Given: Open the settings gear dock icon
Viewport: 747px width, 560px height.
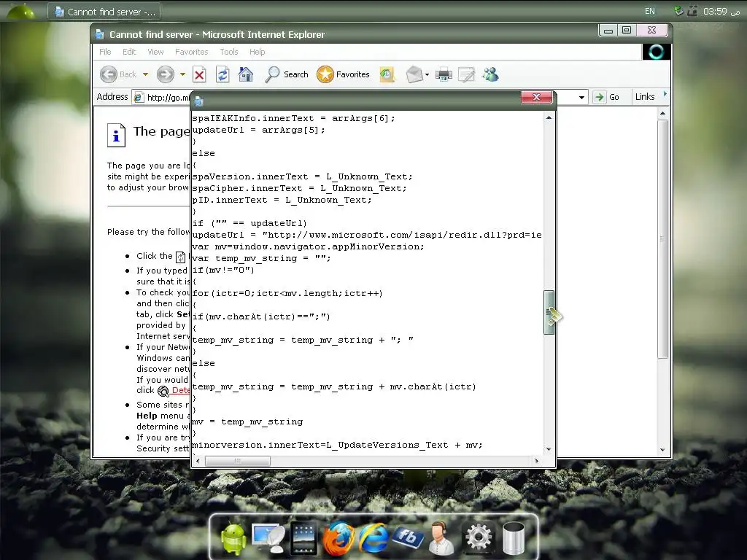Looking at the screenshot, I should (x=479, y=538).
